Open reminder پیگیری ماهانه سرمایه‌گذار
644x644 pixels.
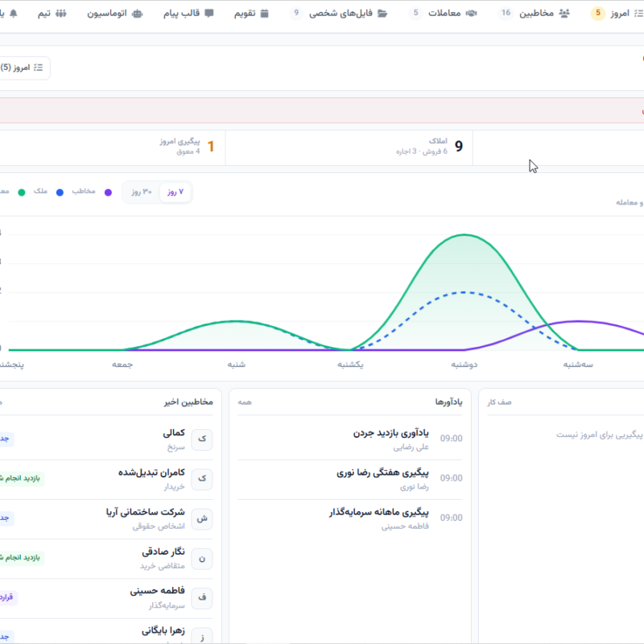pyautogui.click(x=350, y=518)
